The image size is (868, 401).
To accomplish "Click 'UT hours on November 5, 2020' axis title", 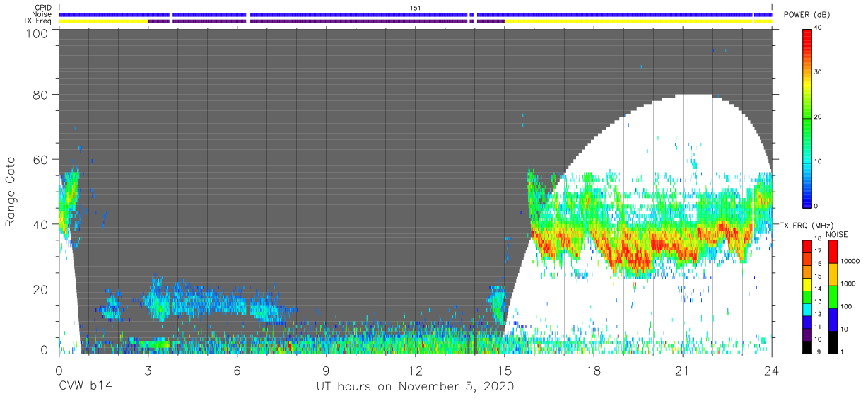I will click(x=414, y=387).
